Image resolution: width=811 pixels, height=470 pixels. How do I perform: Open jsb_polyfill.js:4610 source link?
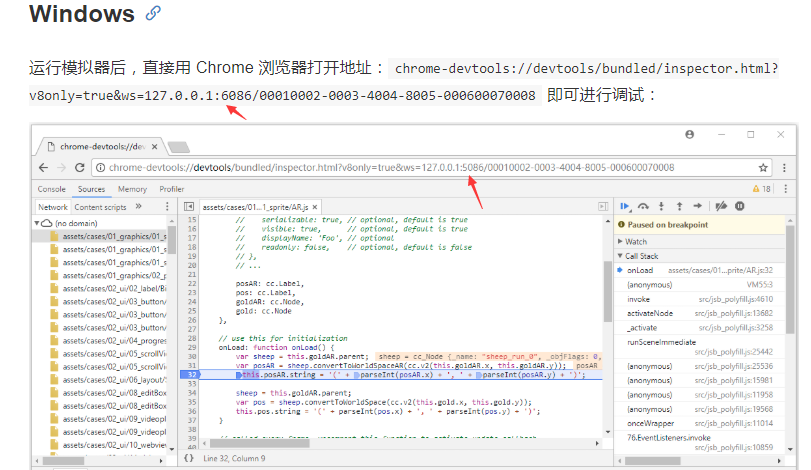click(735, 299)
